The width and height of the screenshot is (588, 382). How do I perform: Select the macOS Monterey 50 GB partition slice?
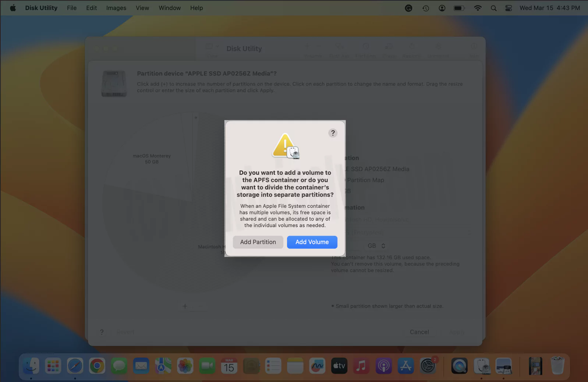click(x=152, y=159)
